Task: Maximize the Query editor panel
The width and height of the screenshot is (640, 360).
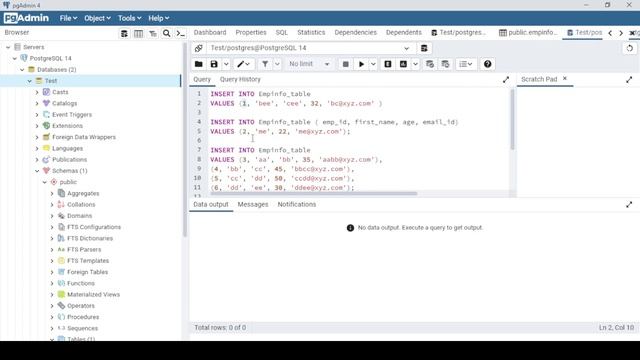Action: 506,80
